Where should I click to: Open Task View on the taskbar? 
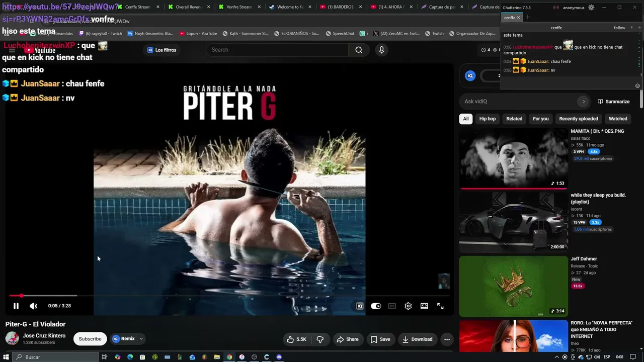[105, 357]
